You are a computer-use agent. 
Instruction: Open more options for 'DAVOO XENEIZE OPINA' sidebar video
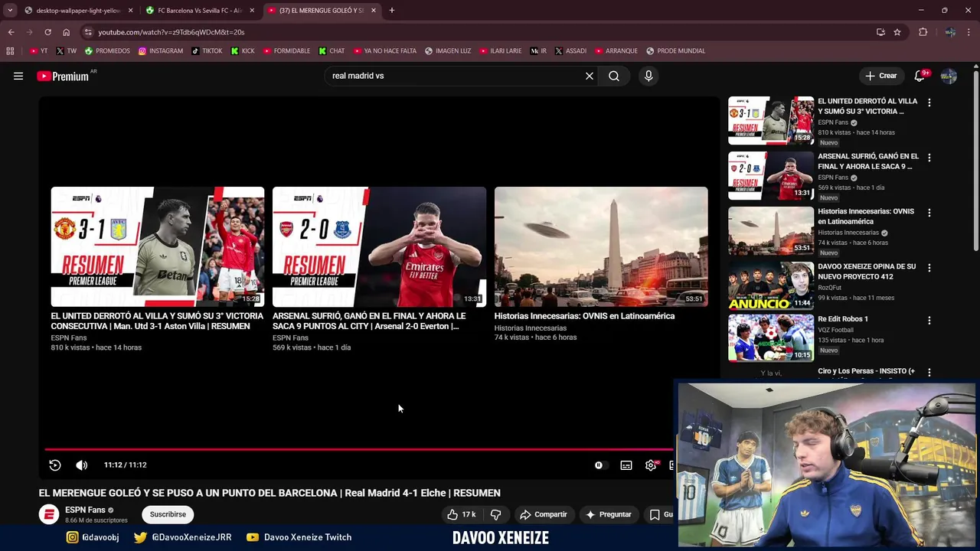coord(929,268)
